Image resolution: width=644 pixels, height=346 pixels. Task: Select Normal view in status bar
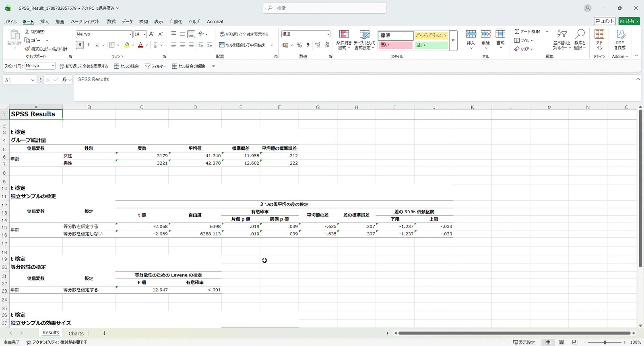coord(548,342)
